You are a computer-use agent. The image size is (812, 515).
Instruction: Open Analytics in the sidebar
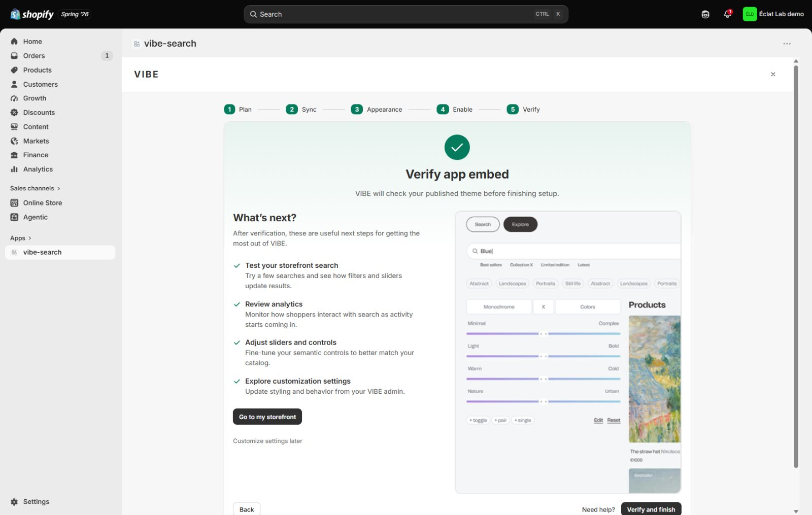[x=60, y=169]
